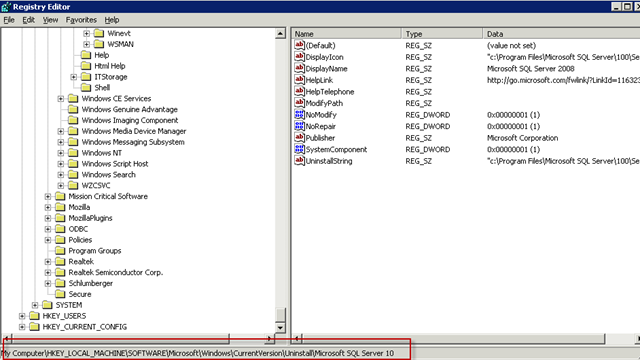
Task: Expand the Windows Messaging Subsystem key
Action: tap(60, 142)
